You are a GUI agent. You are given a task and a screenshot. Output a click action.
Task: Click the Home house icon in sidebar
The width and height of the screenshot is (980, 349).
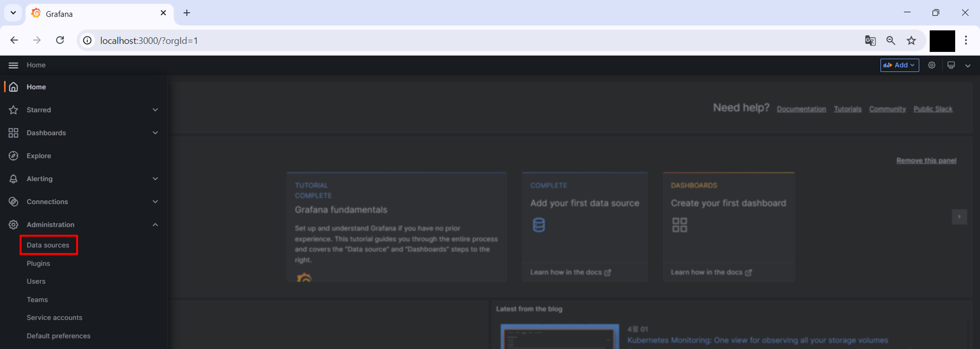click(x=13, y=87)
